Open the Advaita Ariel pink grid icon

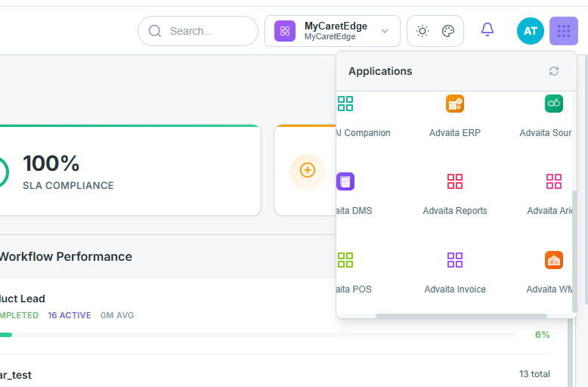(553, 181)
